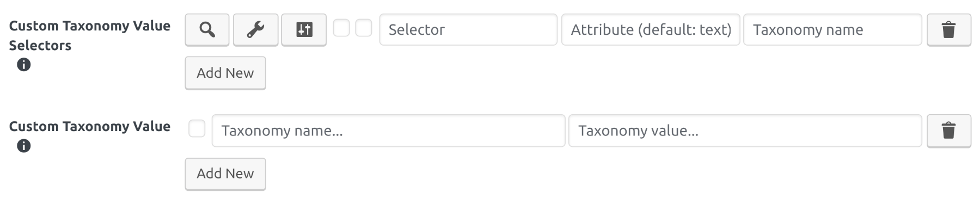980x199 pixels.
Task: Show info for Custom Taxonomy Value
Action: (x=23, y=146)
